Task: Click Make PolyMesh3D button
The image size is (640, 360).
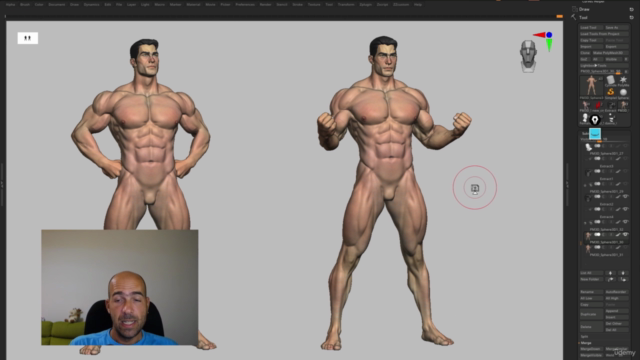Action: pos(611,53)
